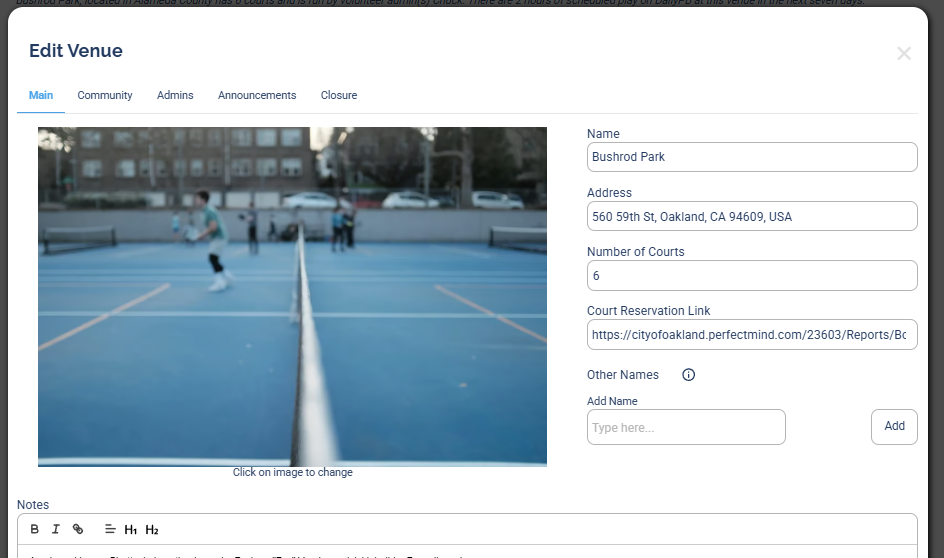Edit the Address input field
This screenshot has width=944, height=558.
pyautogui.click(x=752, y=216)
